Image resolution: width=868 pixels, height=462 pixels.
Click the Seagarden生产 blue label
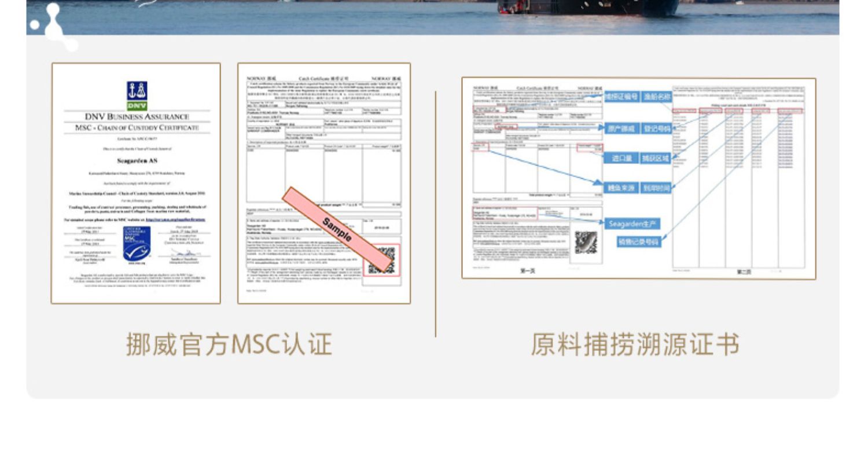[x=632, y=224]
